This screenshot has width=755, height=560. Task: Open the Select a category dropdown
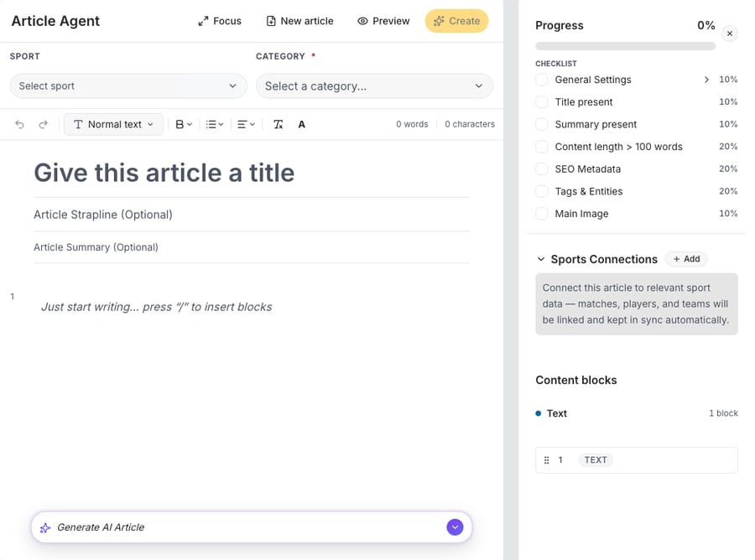click(374, 86)
